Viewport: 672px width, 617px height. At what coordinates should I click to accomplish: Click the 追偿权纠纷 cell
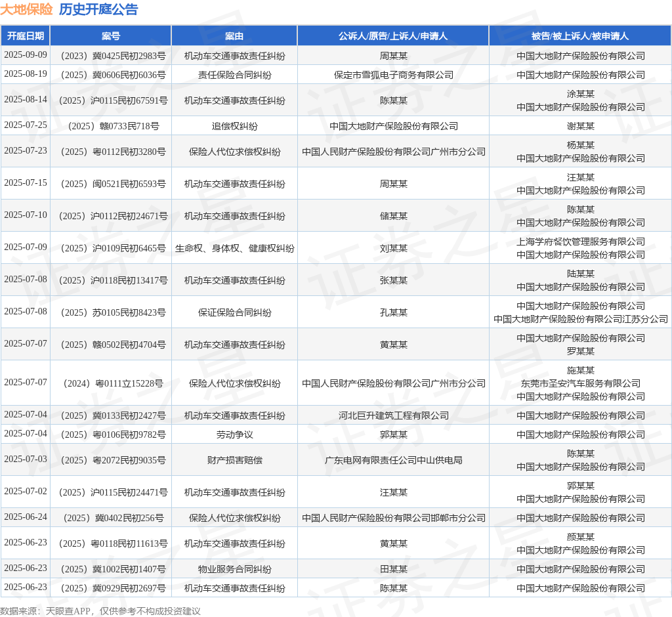(x=234, y=126)
